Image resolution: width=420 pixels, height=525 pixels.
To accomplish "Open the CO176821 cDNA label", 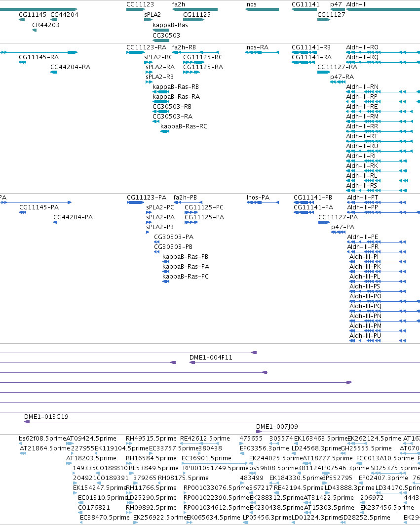I will point(94,508).
